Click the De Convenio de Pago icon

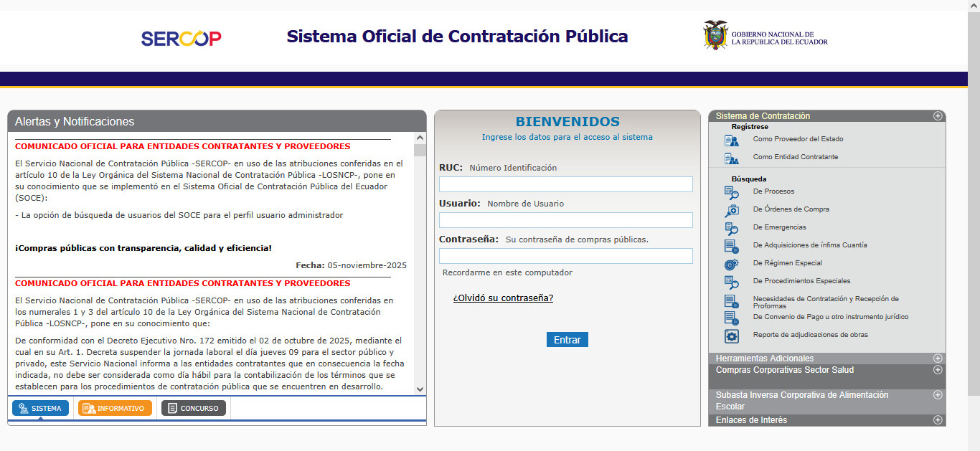[x=731, y=318]
